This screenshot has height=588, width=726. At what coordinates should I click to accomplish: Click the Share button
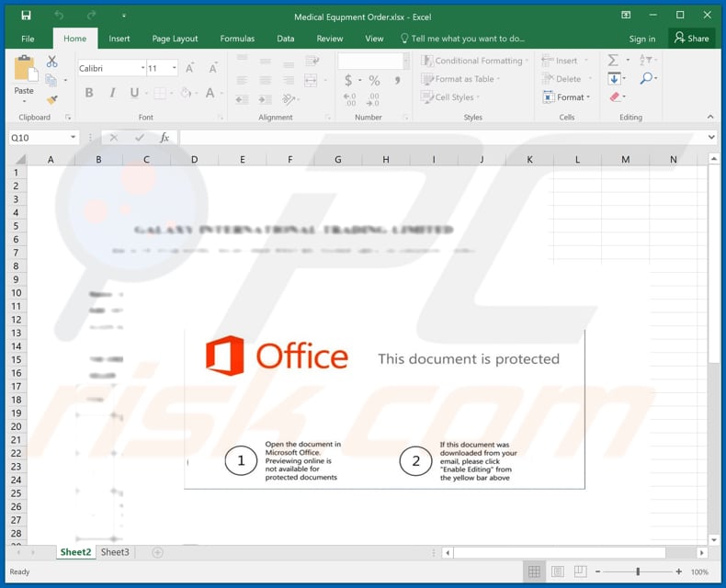coord(691,39)
